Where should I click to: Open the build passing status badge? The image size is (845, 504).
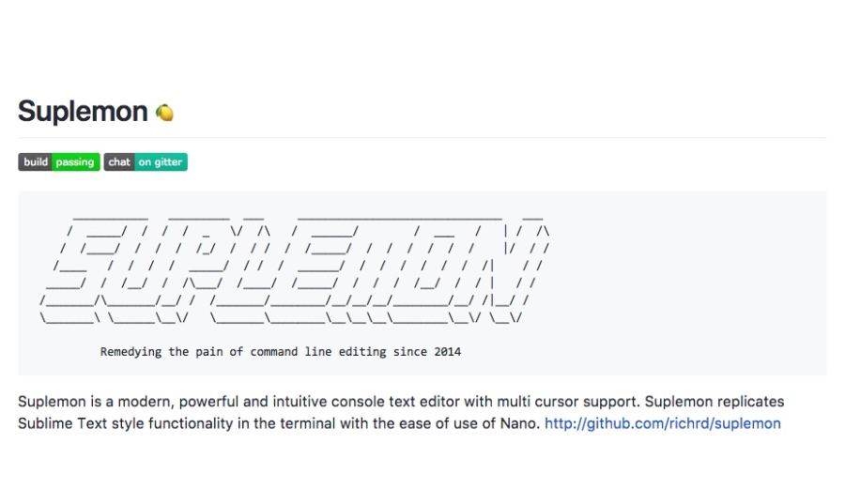(58, 162)
